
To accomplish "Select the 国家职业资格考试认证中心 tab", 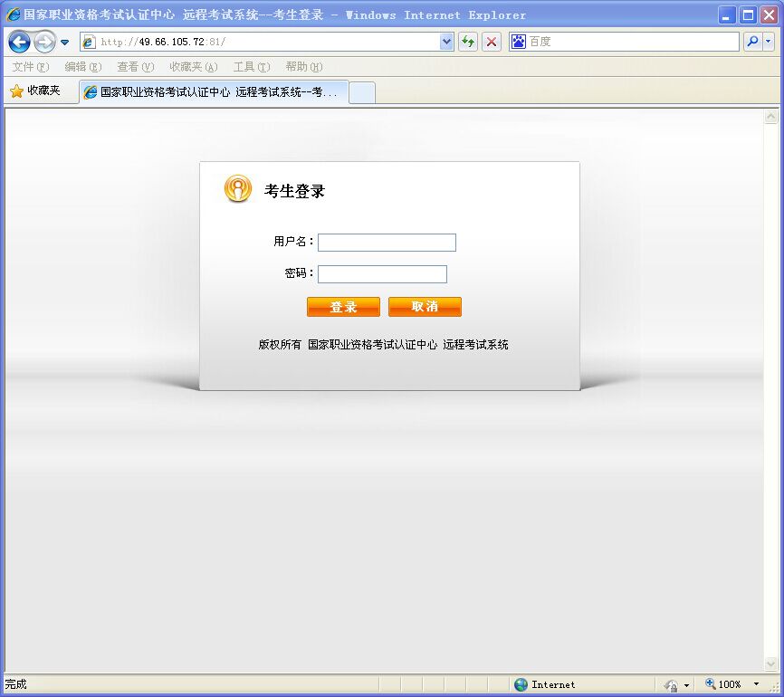I will pyautogui.click(x=214, y=92).
